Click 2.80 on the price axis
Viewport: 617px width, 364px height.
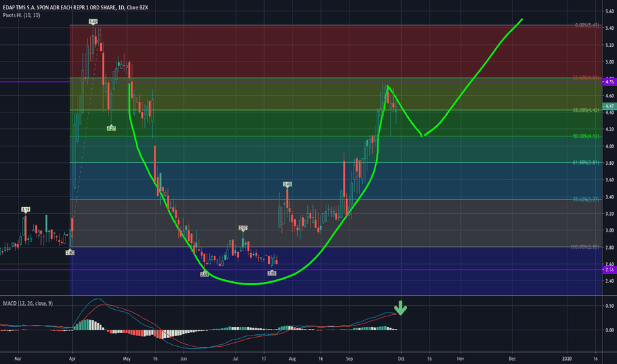(x=610, y=248)
